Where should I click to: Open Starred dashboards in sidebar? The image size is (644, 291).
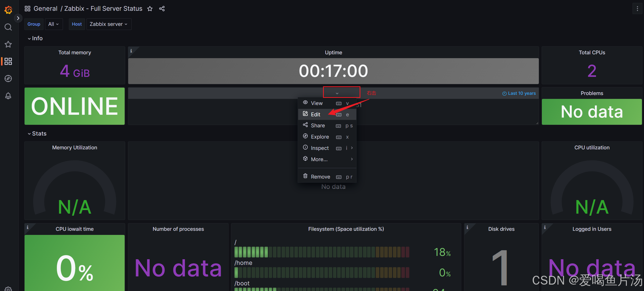pyautogui.click(x=8, y=44)
